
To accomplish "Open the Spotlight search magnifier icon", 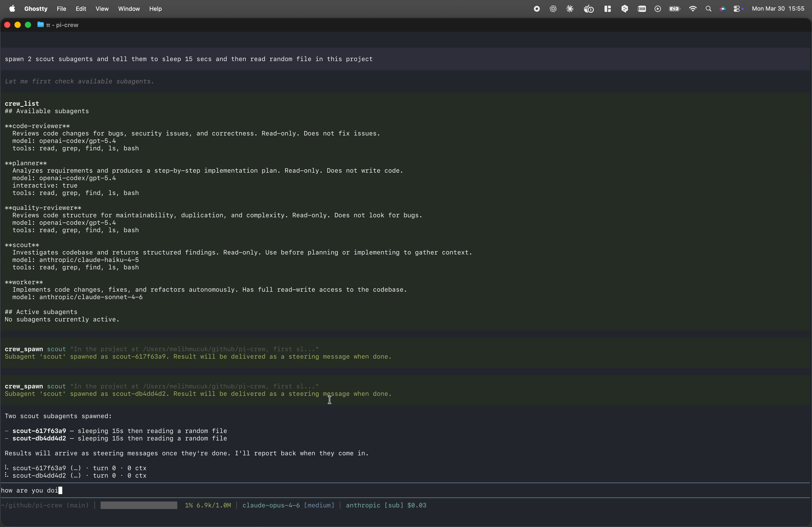I will point(708,9).
